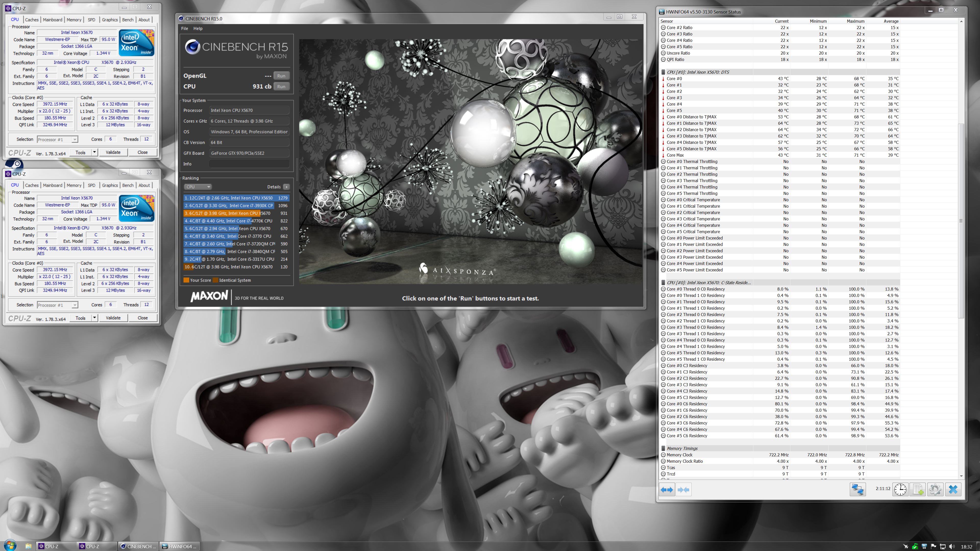Open Processor #1 selection in lower CPU-Z
The height and width of the screenshot is (551, 980).
pos(57,305)
